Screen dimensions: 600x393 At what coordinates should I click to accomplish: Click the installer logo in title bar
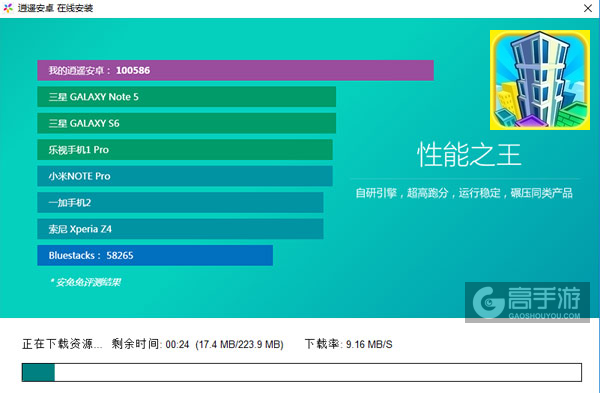[8, 8]
